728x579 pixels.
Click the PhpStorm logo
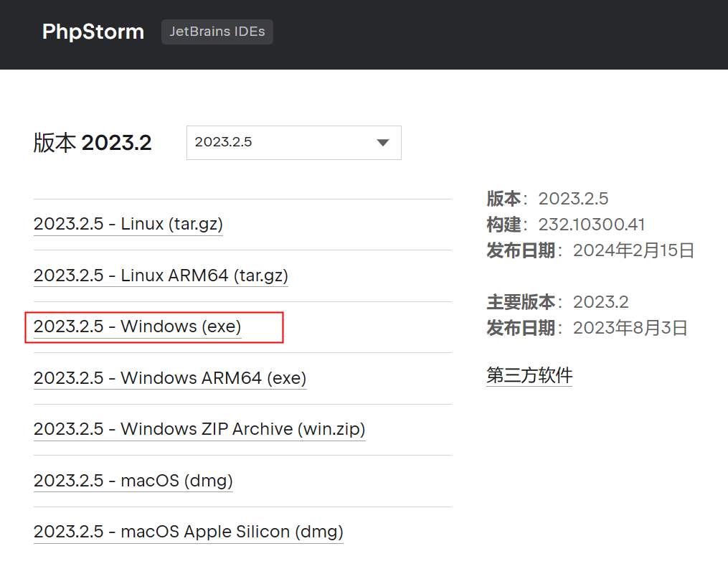[x=93, y=32]
